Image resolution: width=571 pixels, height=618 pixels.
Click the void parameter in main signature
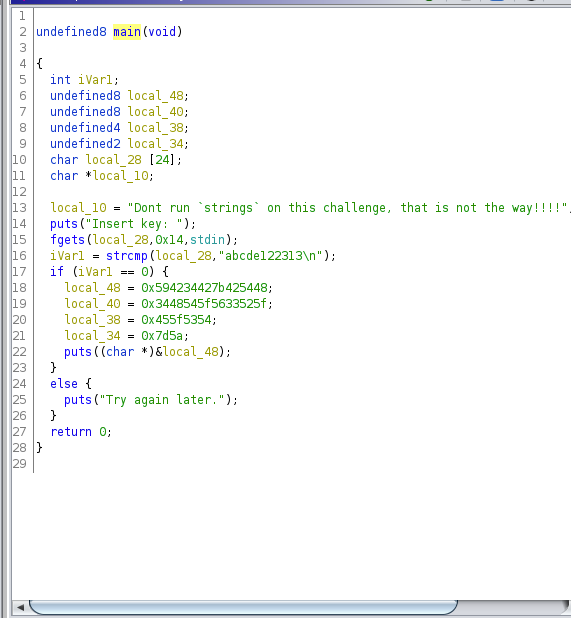[162, 32]
